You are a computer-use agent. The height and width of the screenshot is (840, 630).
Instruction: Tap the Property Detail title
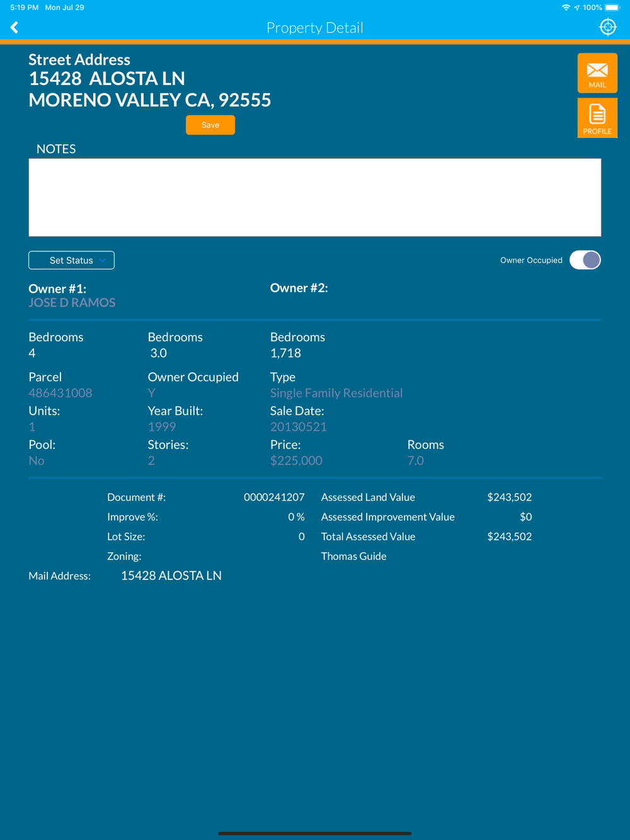(314, 28)
